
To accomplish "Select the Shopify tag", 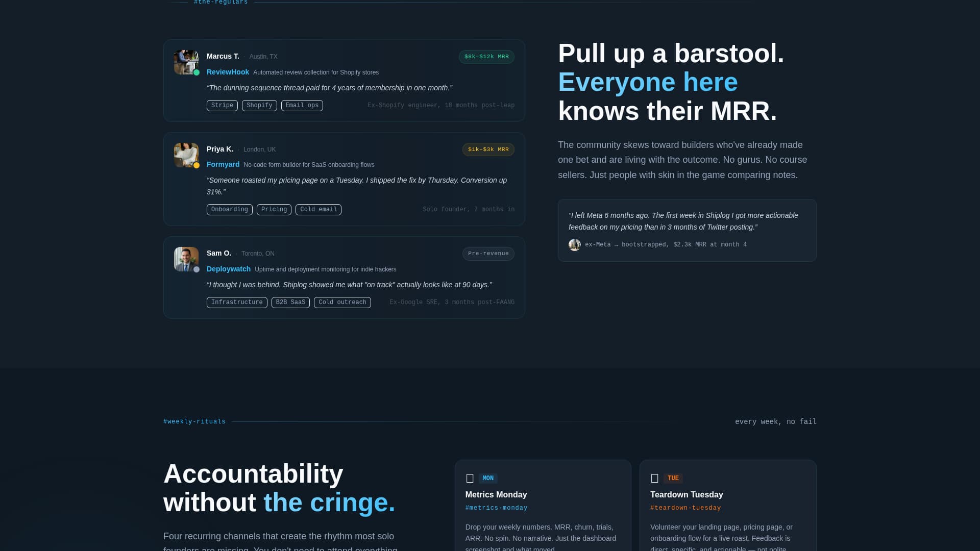I will click(x=259, y=106).
